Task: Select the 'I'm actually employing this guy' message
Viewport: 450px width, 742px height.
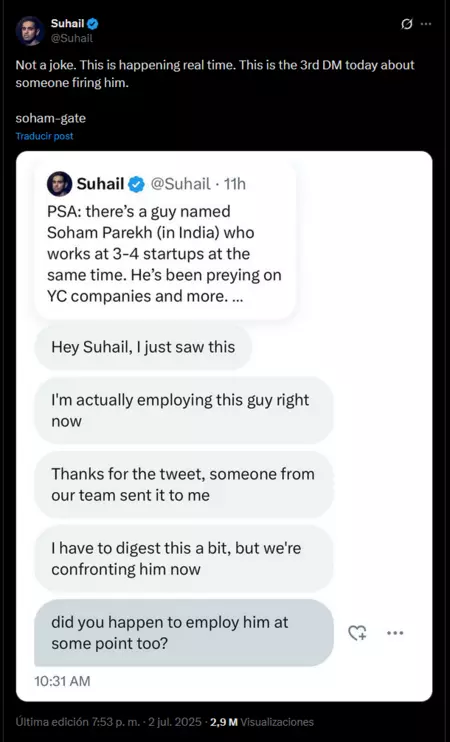Action: coord(184,410)
